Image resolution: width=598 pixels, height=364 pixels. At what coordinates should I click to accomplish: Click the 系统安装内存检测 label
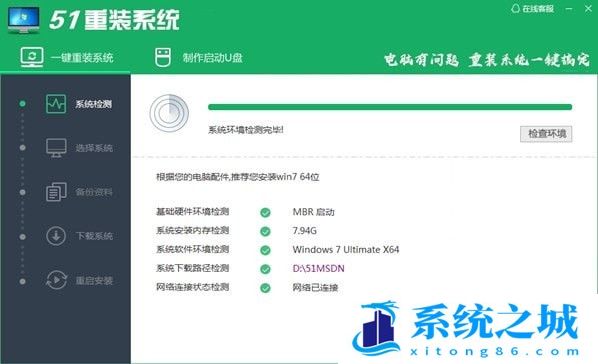click(x=193, y=230)
